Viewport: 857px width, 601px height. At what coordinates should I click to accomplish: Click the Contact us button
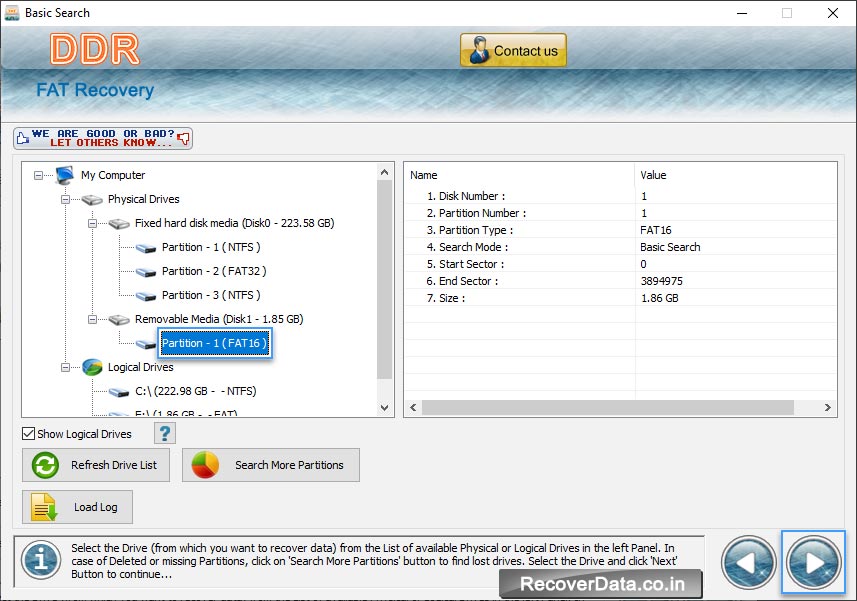point(513,50)
